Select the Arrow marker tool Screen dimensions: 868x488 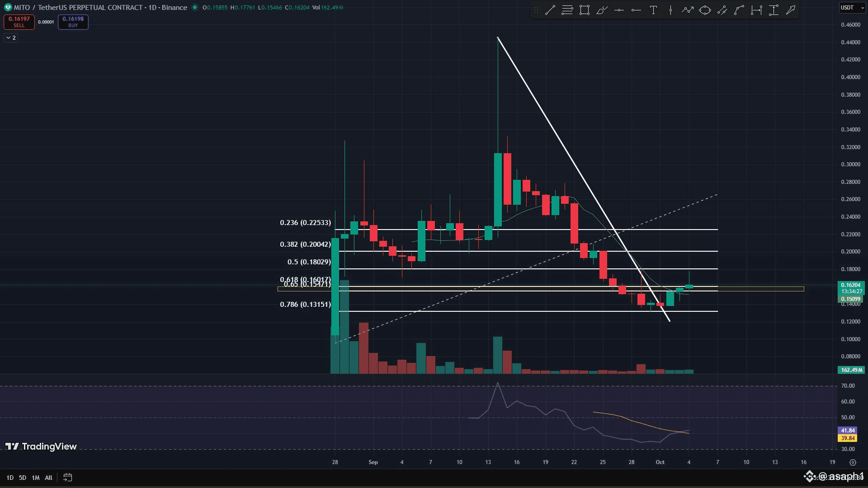pos(791,10)
